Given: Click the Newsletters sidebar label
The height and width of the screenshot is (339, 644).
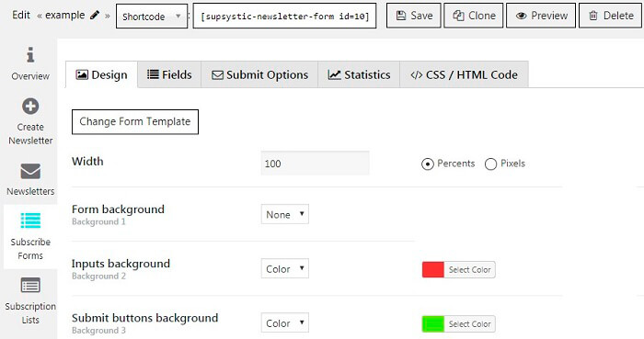Looking at the screenshot, I should pyautogui.click(x=30, y=191).
